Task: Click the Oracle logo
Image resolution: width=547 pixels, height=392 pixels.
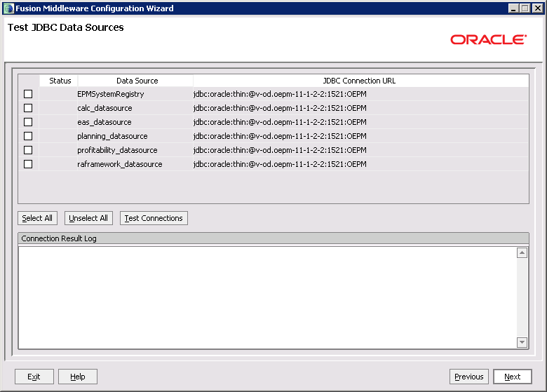Action: [x=488, y=39]
